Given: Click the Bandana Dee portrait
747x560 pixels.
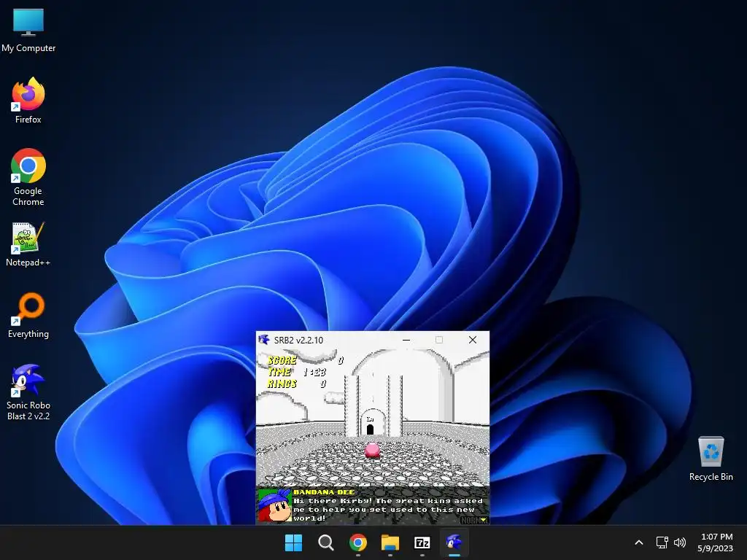Looking at the screenshot, I should 274,505.
